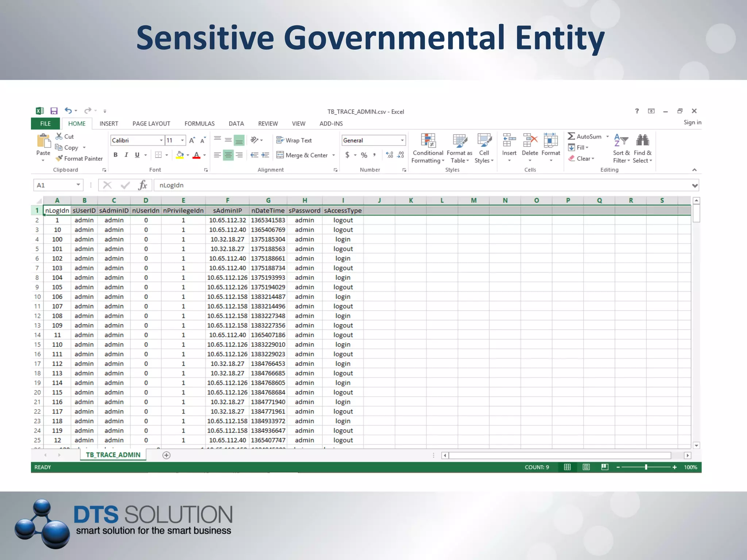Click Decrease Decimal icon
The width and height of the screenshot is (747, 560).
[400, 155]
